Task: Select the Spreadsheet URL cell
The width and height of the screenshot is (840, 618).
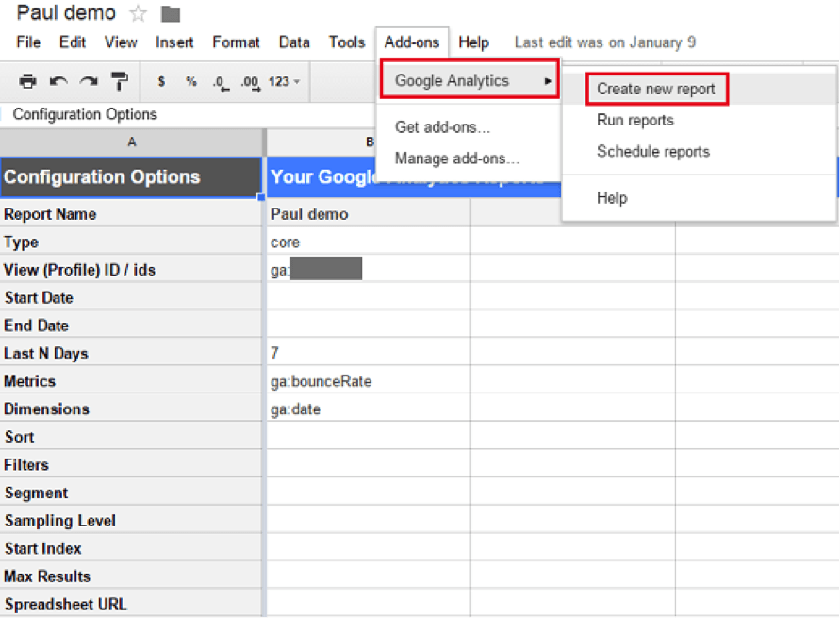Action: [131, 604]
